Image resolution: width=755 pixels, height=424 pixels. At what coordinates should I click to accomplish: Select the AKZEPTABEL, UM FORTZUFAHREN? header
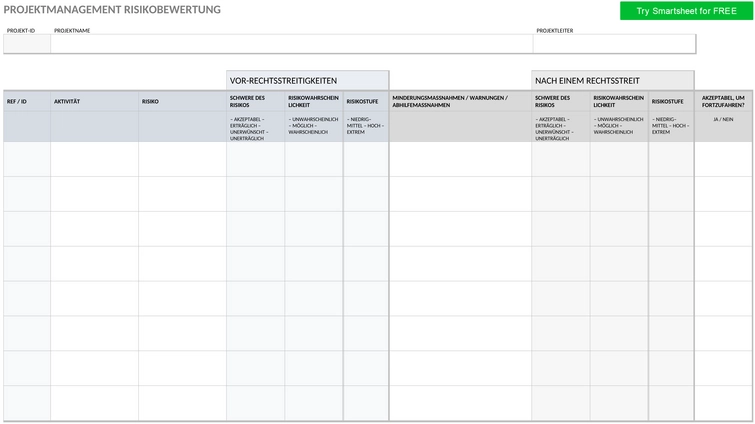click(723, 102)
